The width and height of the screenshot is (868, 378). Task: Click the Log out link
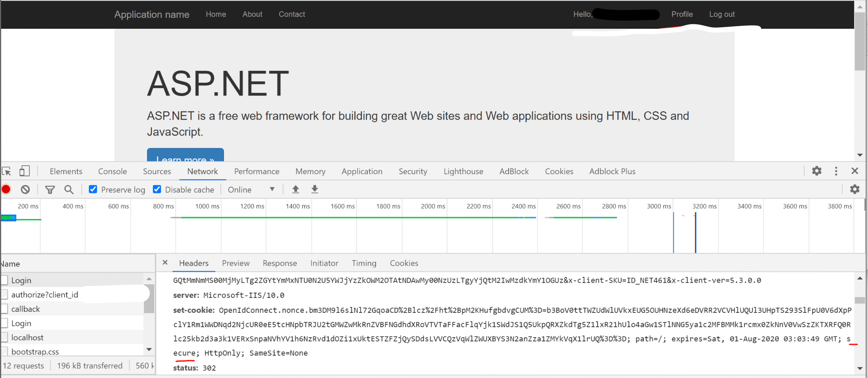pyautogui.click(x=722, y=14)
